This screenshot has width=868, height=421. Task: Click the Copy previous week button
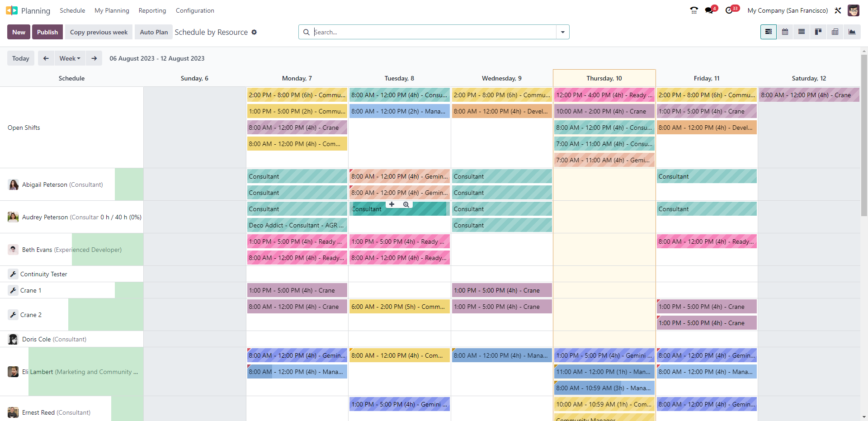coord(99,32)
